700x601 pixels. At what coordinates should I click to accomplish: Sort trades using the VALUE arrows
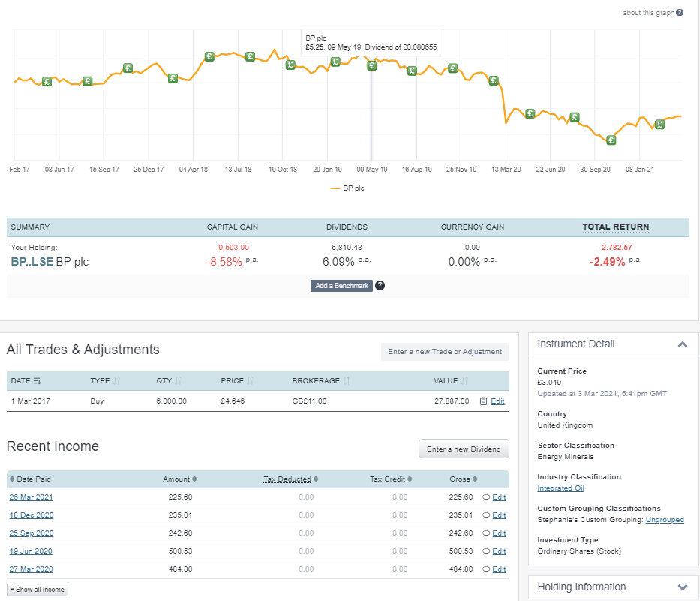tap(464, 381)
